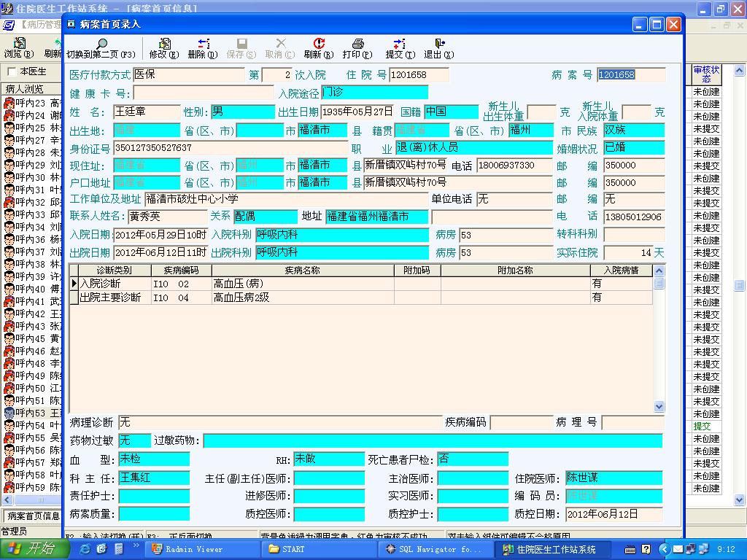The height and width of the screenshot is (560, 747).
Task: Click the 健康卡号 input field
Action: click(x=204, y=93)
